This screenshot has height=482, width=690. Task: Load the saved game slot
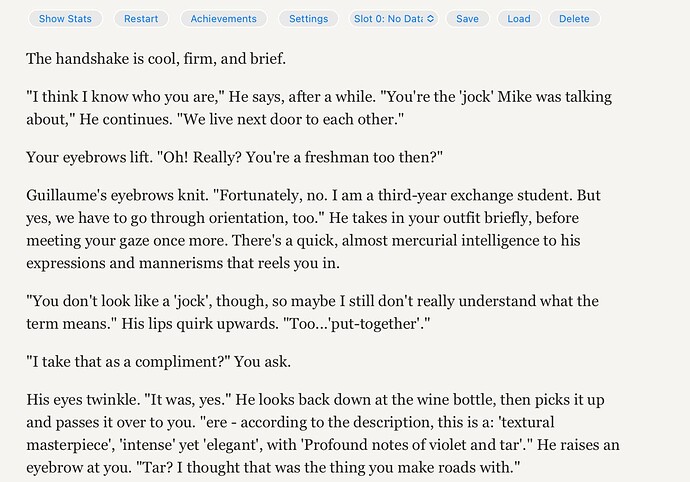519,19
